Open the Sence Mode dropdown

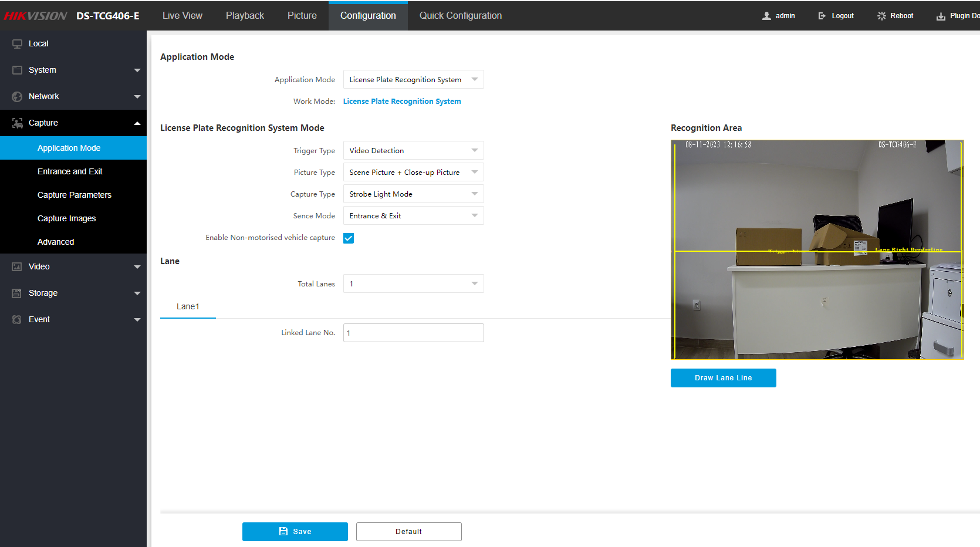(413, 216)
